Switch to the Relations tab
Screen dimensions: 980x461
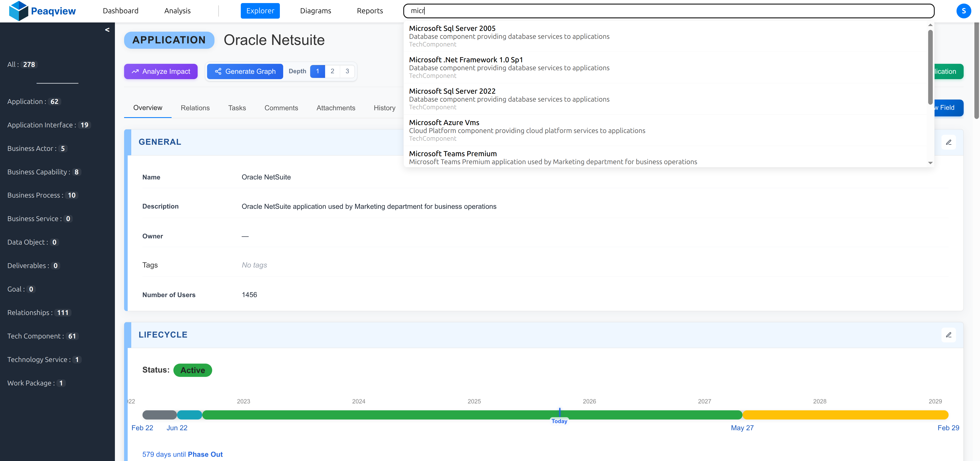[195, 108]
